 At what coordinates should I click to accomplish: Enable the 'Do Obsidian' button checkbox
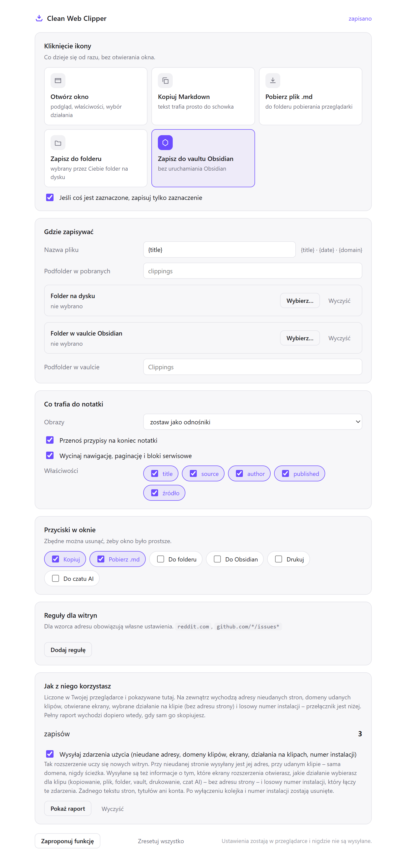(x=217, y=559)
